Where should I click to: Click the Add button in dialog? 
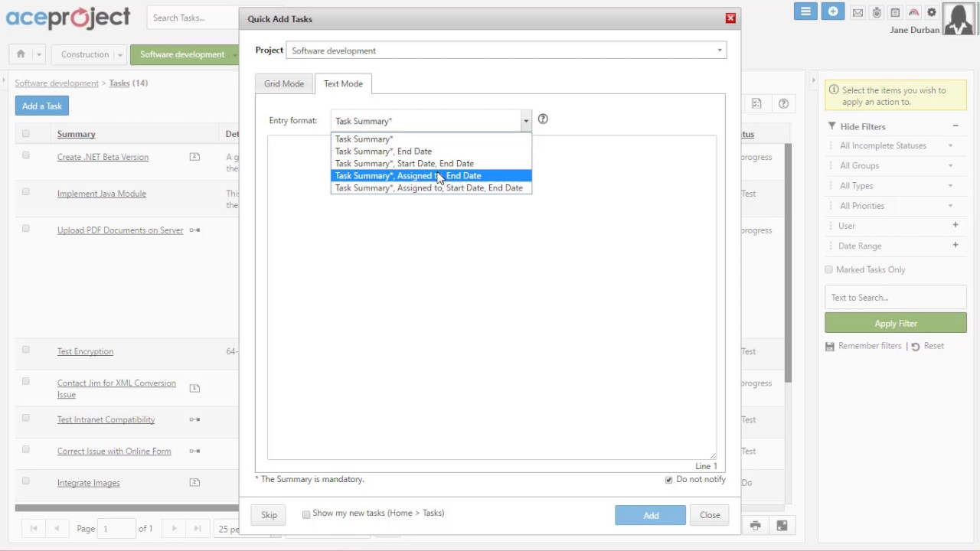pyautogui.click(x=651, y=515)
